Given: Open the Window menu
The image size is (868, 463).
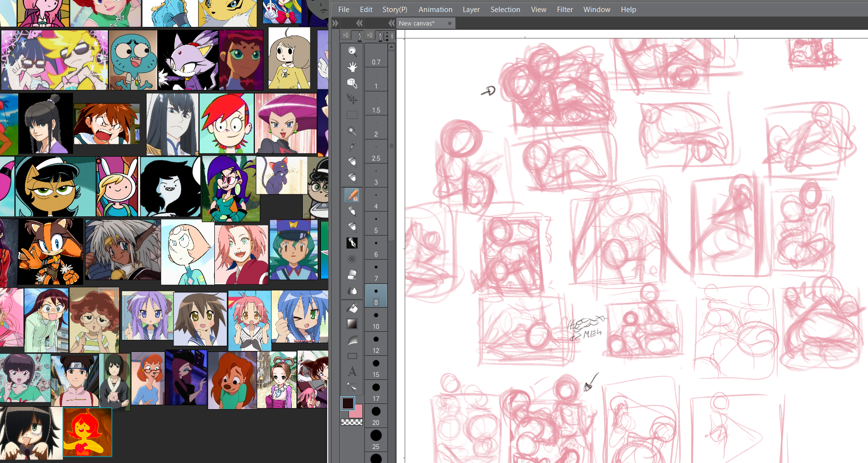Looking at the screenshot, I should point(596,9).
